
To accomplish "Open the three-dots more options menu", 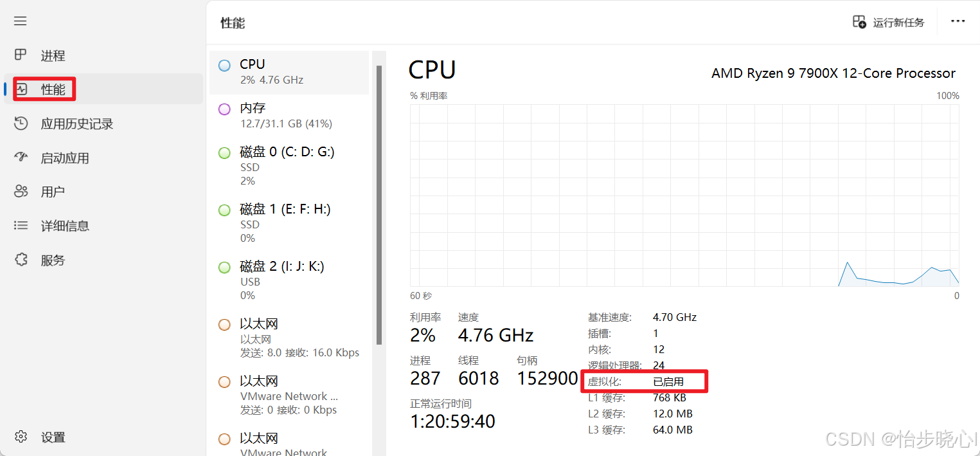I will tap(958, 21).
